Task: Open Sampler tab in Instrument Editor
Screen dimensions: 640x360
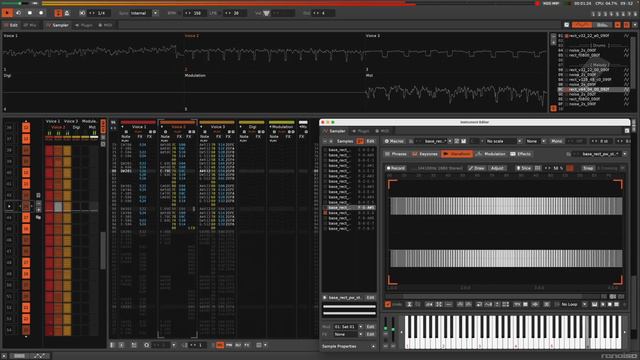Action: pos(335,131)
